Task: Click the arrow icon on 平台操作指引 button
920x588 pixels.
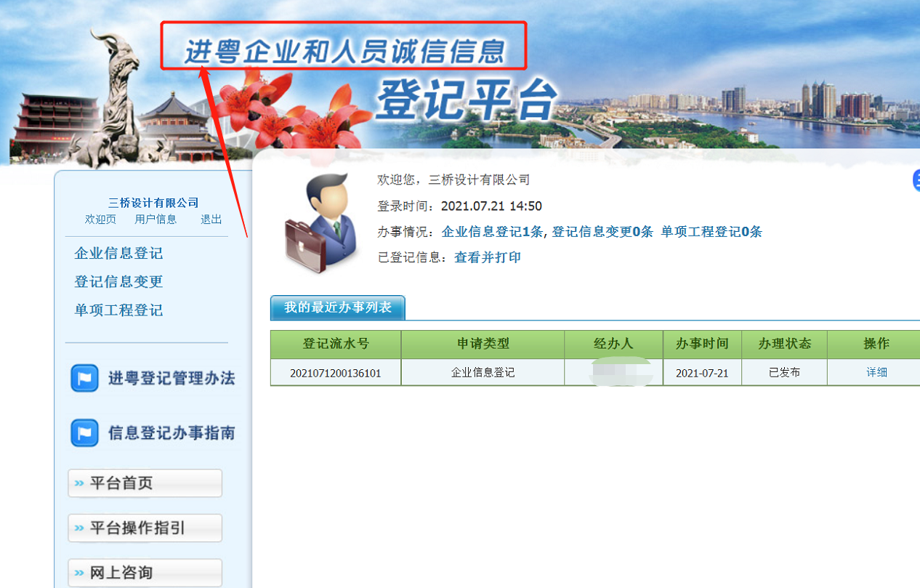Action: (79, 528)
